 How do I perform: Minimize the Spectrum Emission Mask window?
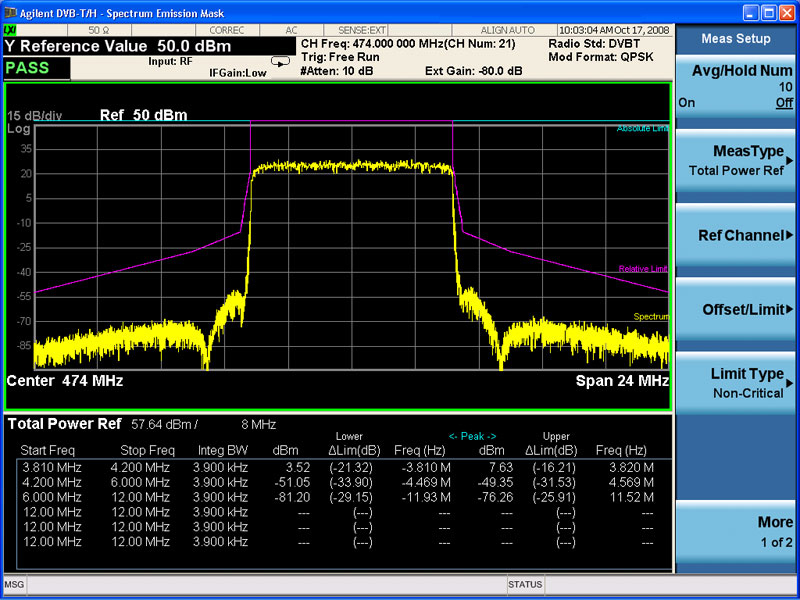[x=750, y=11]
